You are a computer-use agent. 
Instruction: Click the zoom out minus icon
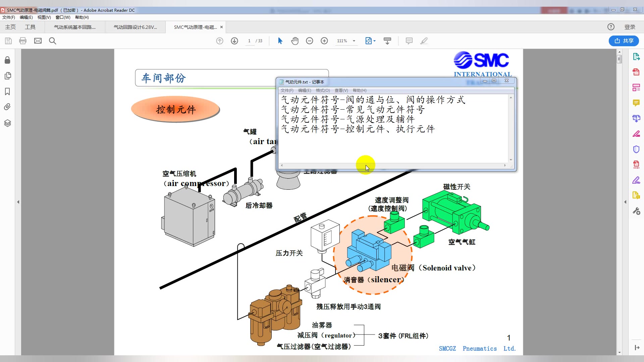point(310,41)
